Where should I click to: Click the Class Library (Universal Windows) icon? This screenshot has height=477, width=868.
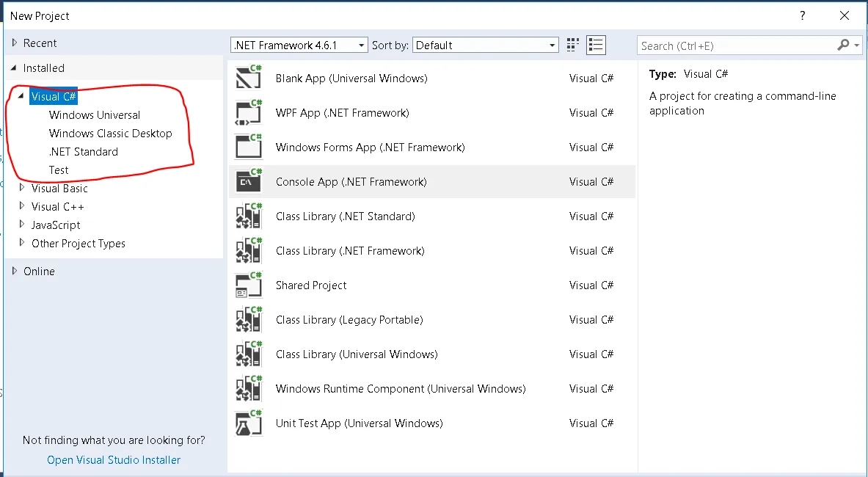tap(249, 354)
